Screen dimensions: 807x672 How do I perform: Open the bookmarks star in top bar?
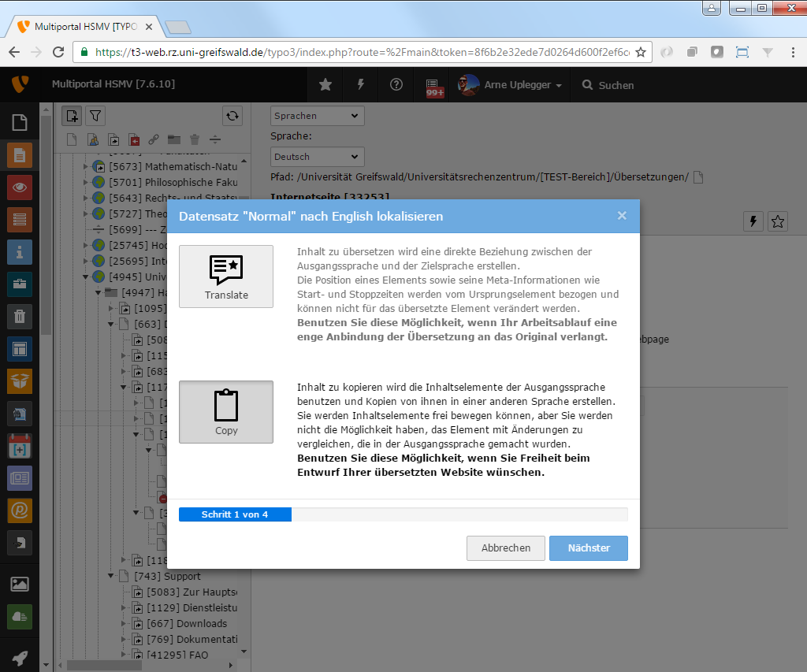325,85
